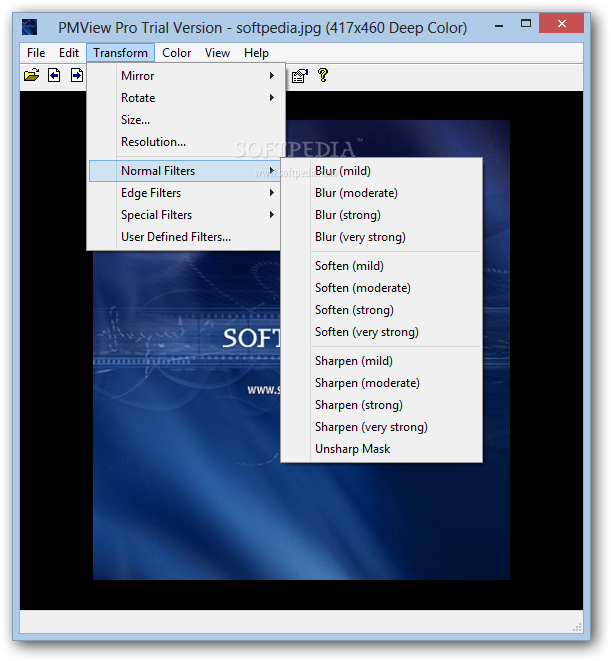The width and height of the screenshot is (611, 661).
Task: Apply the Blur (strong) filter
Action: click(x=382, y=215)
